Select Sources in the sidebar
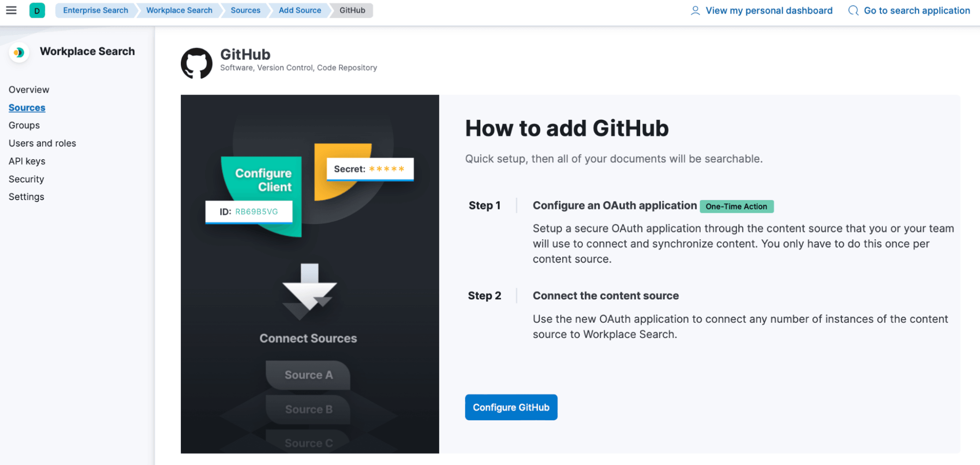Viewport: 980px width, 465px height. [27, 107]
